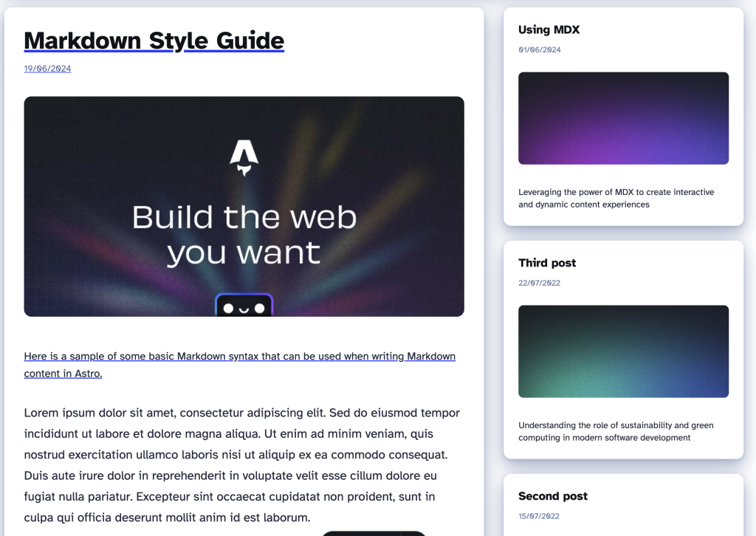Open the Second post title
Viewport: 756px width, 536px height.
(x=553, y=496)
